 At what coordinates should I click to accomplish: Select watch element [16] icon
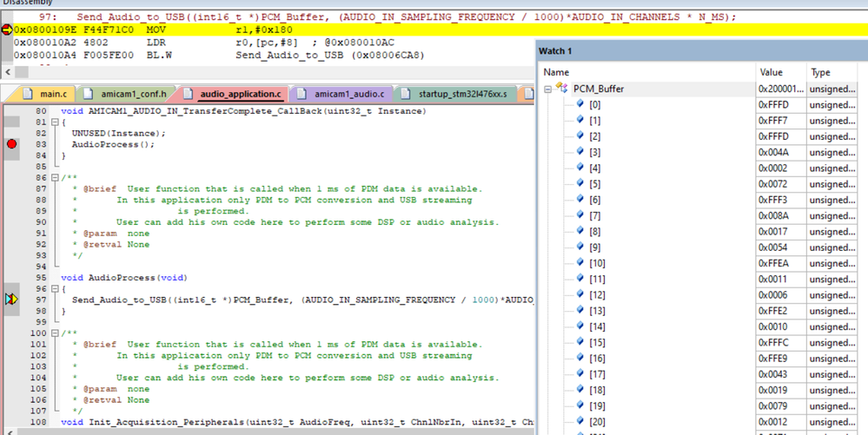580,358
